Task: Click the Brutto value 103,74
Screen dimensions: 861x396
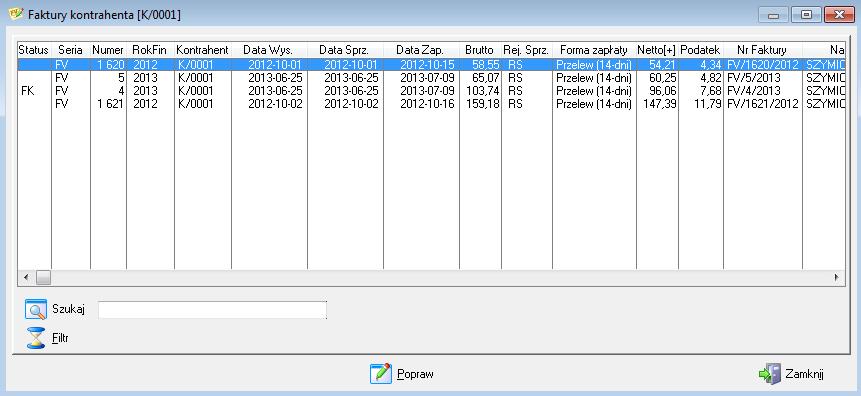Action: point(483,91)
